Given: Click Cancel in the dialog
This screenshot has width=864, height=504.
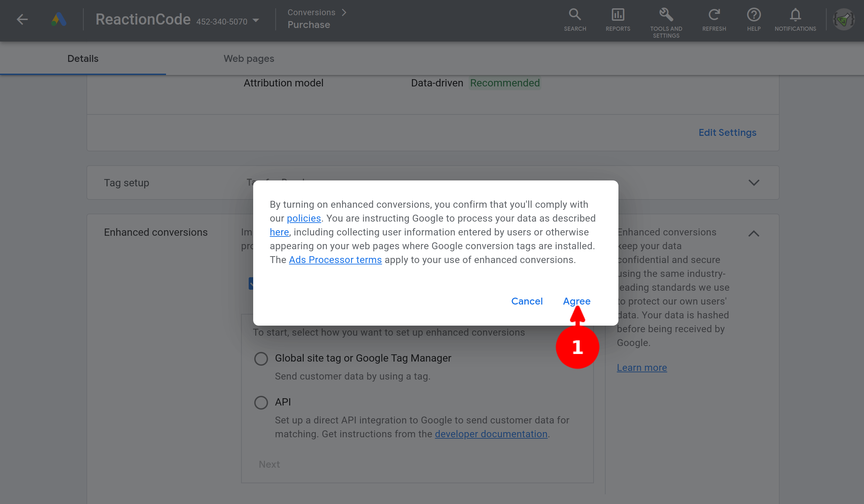Looking at the screenshot, I should pyautogui.click(x=527, y=301).
